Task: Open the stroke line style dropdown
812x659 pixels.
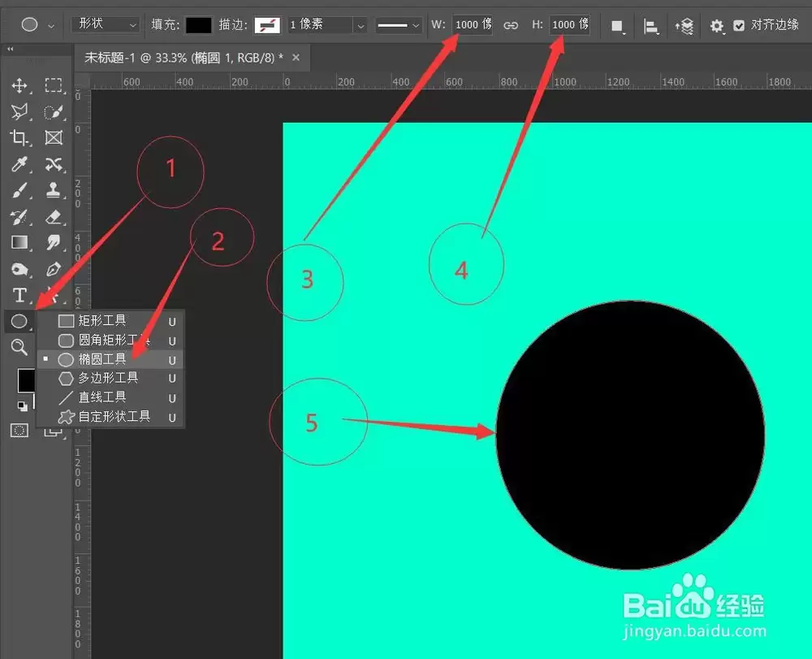Action: (398, 25)
